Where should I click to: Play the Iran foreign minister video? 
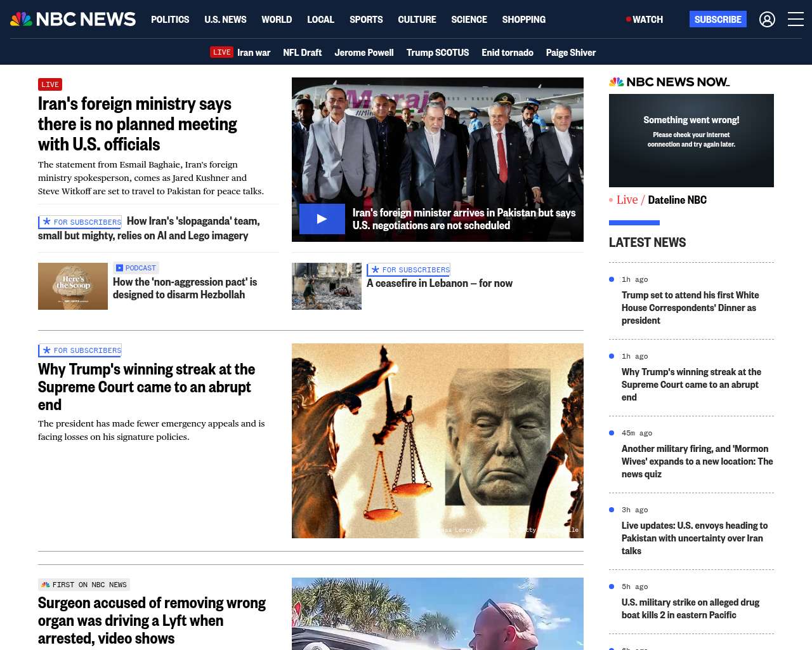tap(322, 219)
